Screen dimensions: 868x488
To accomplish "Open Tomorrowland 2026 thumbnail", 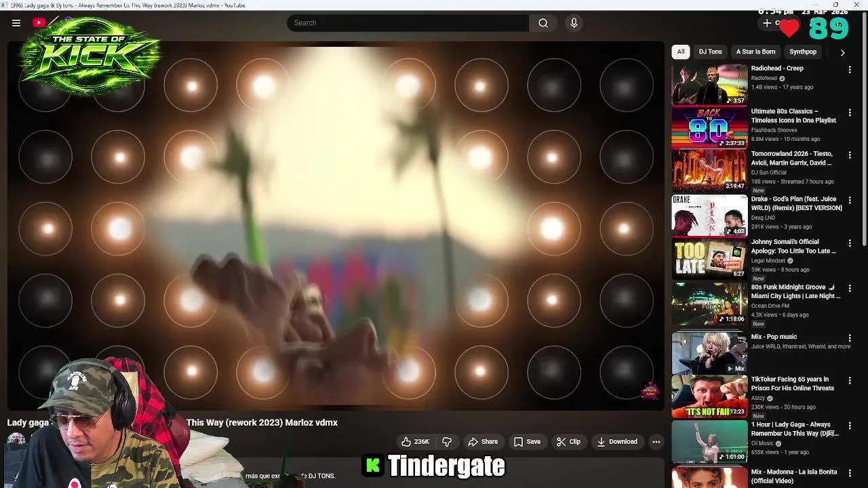I will pyautogui.click(x=709, y=170).
